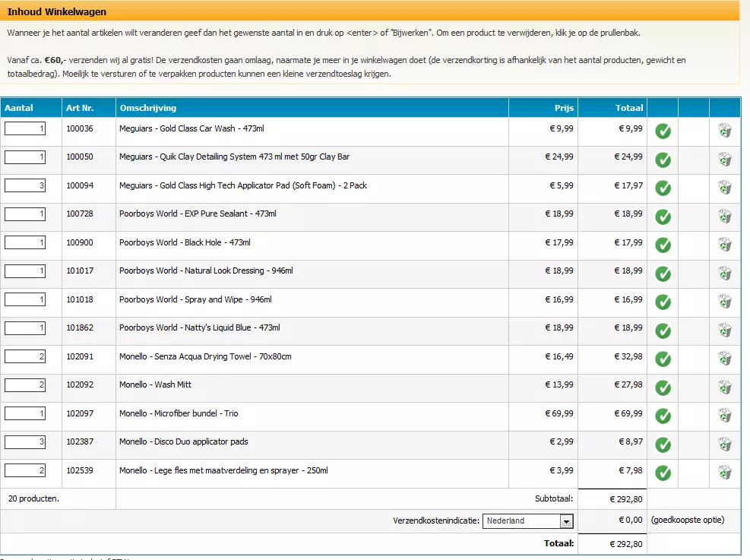Click green checkmark on Microfiber bundel Trio row

click(x=663, y=416)
